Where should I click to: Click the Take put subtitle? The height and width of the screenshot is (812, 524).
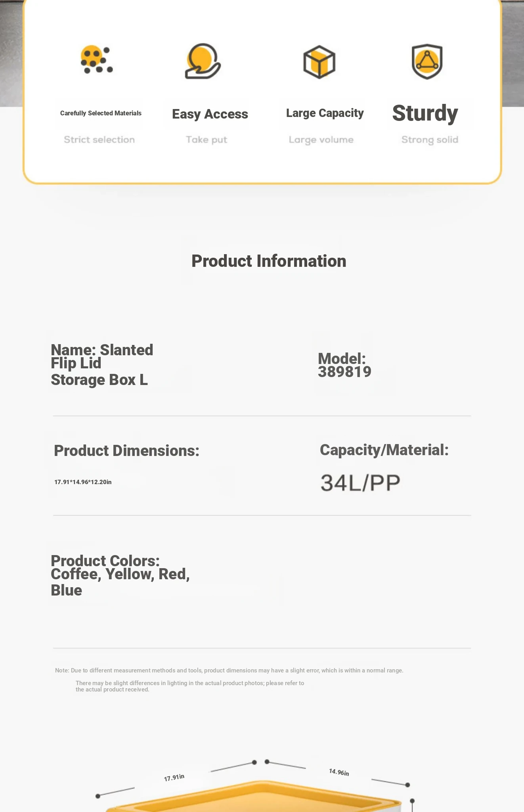click(x=207, y=140)
